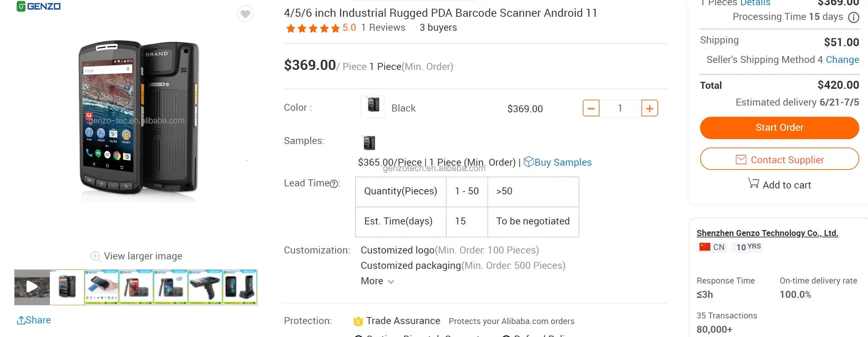Click the Share icon below thumbnails

(21, 320)
